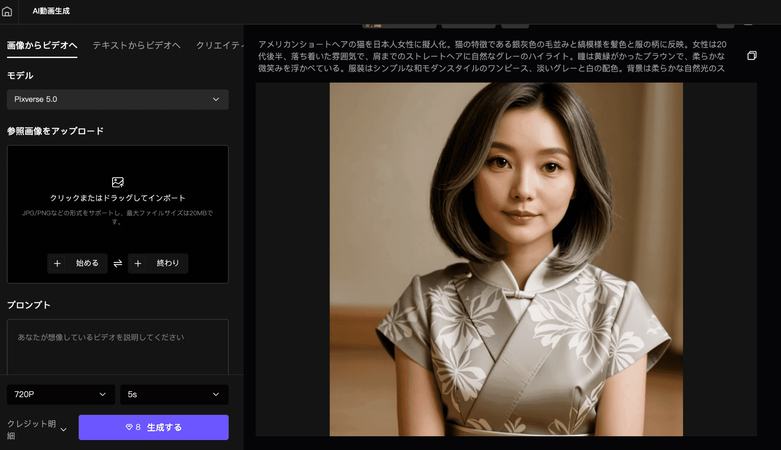Switch to テキストからビデオへ tab
The width and height of the screenshot is (781, 450).
click(136, 45)
